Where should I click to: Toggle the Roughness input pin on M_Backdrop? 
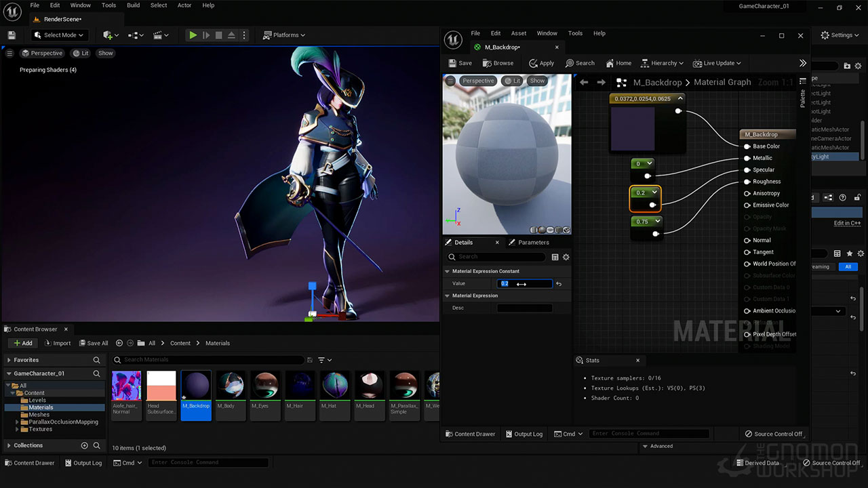point(747,182)
